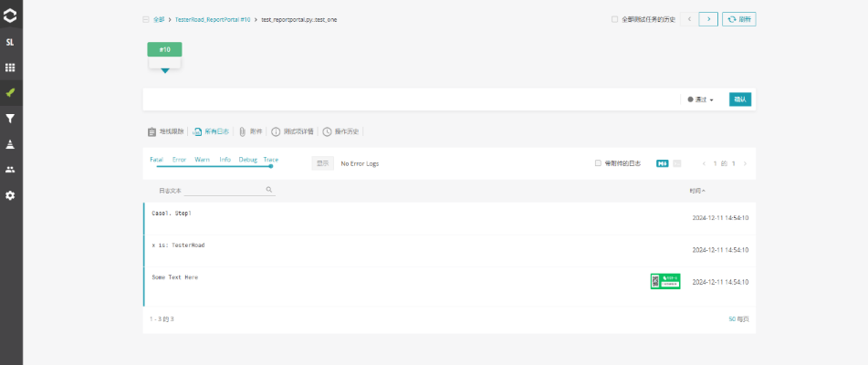Open the 50 per page selector
The height and width of the screenshot is (365, 868).
pyautogui.click(x=732, y=319)
